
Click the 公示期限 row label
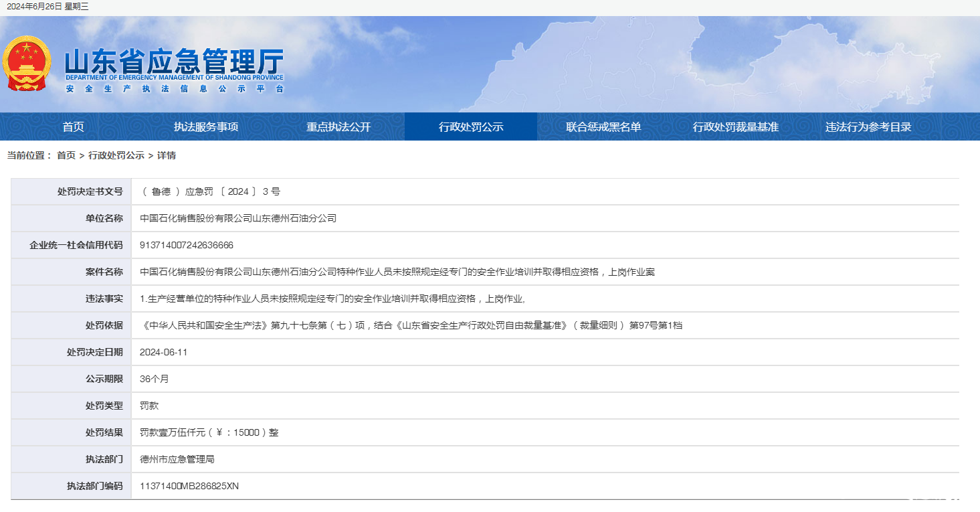pos(104,379)
